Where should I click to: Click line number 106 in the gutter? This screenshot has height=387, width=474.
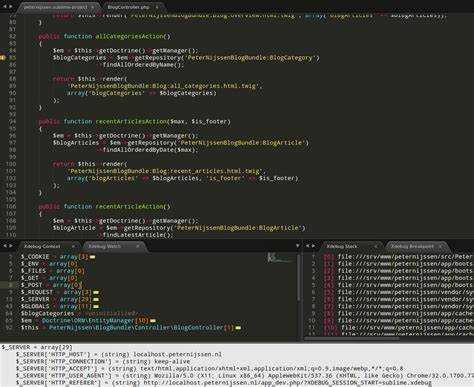(x=11, y=206)
